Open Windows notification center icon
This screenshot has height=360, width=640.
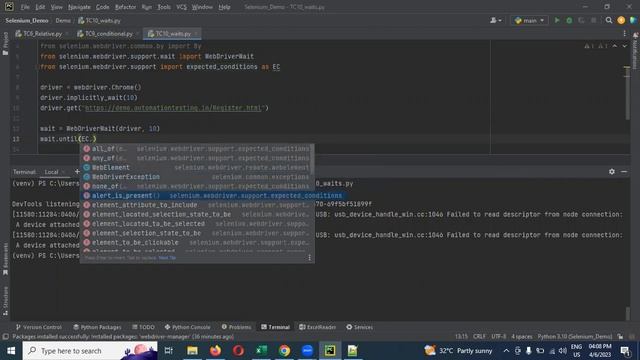[625, 351]
